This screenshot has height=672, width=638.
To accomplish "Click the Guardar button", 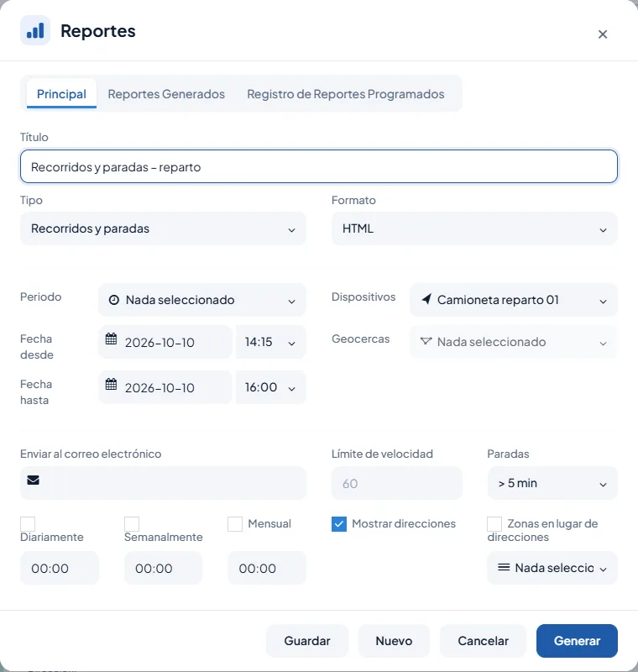I will coord(307,641).
